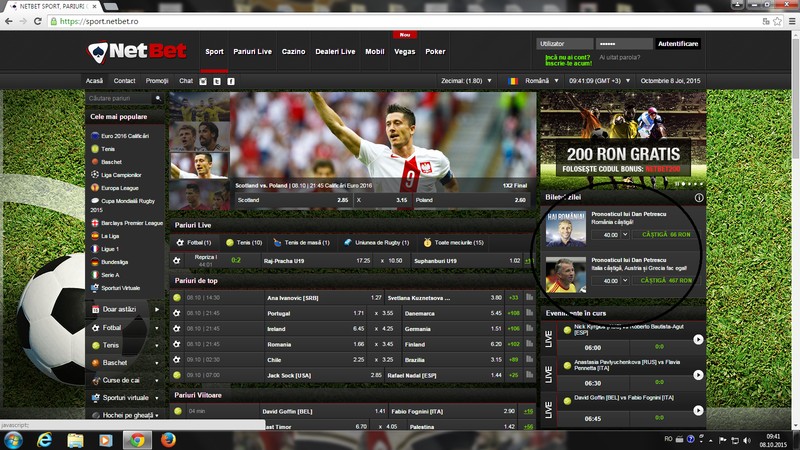
Task: Select the Lewandowski thumbnail in the banner list
Action: click(199, 165)
